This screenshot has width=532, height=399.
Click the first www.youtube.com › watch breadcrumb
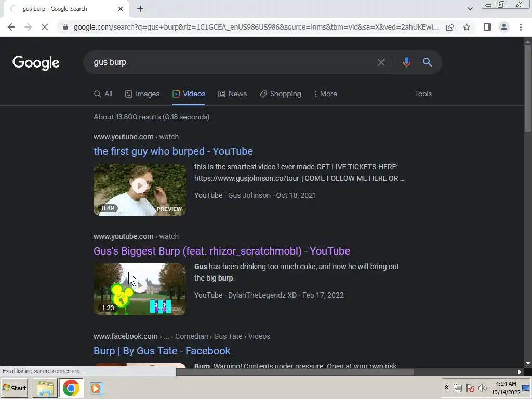(x=136, y=137)
